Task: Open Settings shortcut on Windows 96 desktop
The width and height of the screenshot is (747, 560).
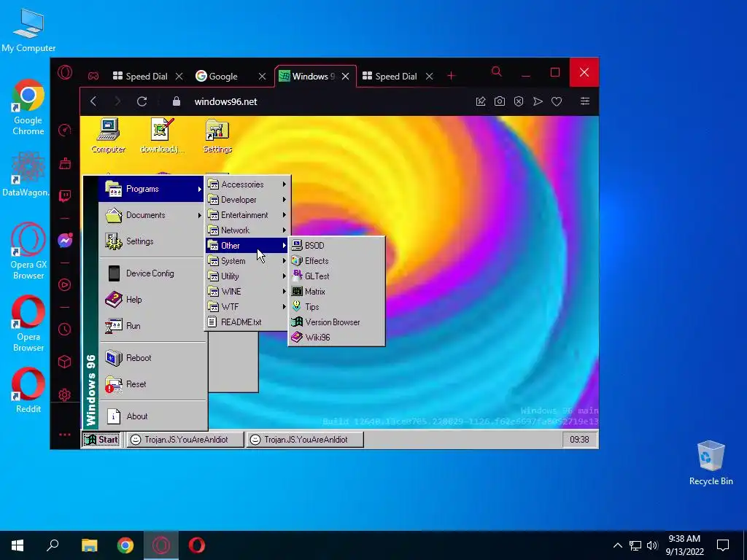Action: point(217,136)
